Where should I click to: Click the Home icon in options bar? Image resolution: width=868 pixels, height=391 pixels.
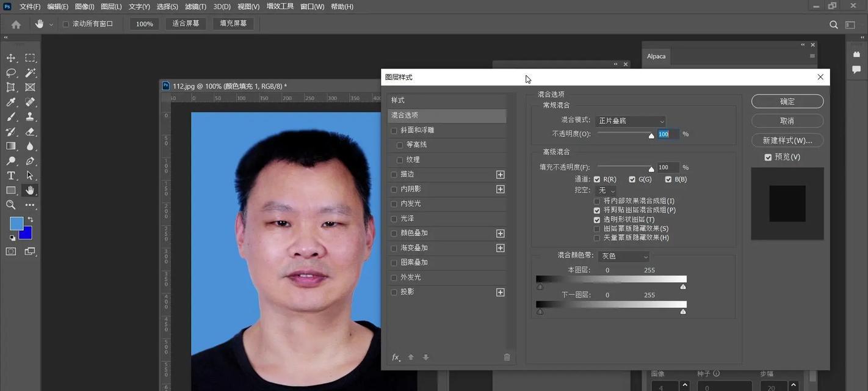(16, 24)
